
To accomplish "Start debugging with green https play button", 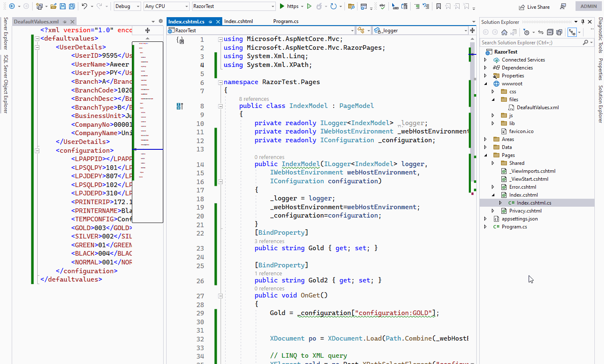I will click(289, 6).
